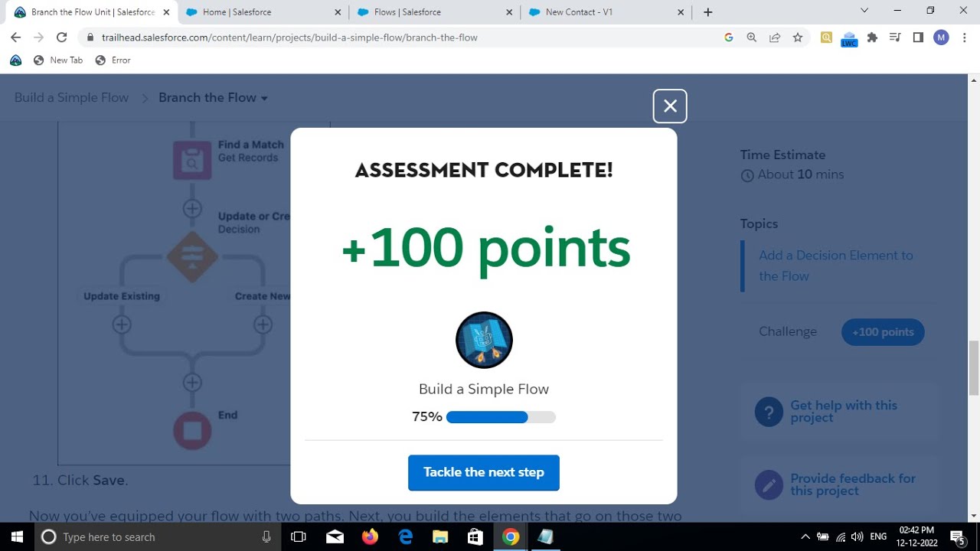The width and height of the screenshot is (980, 551).
Task: Launch Firefox from taskbar
Action: pos(370,536)
